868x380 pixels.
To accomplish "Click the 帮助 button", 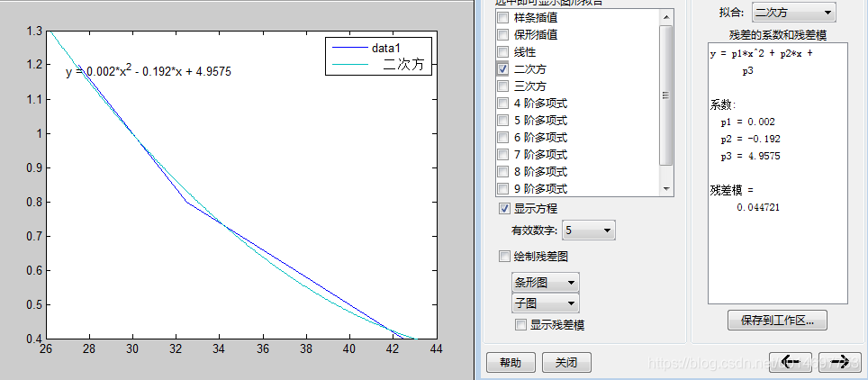I will [511, 363].
